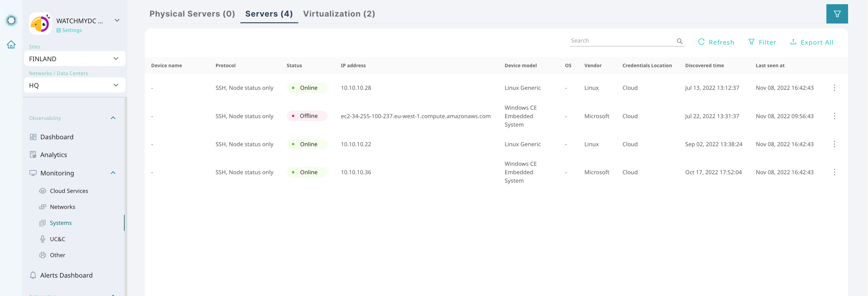Viewport: 868px width, 296px height.
Task: Open the Physical Servers tab
Action: (x=192, y=14)
